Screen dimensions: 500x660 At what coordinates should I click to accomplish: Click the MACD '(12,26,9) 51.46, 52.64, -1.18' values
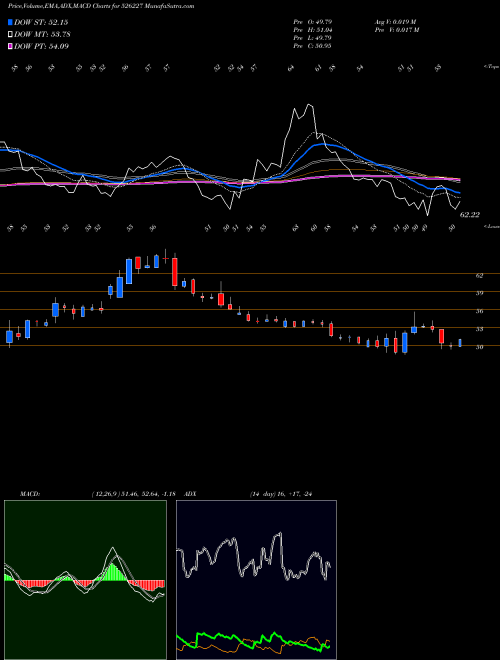pyautogui.click(x=133, y=494)
